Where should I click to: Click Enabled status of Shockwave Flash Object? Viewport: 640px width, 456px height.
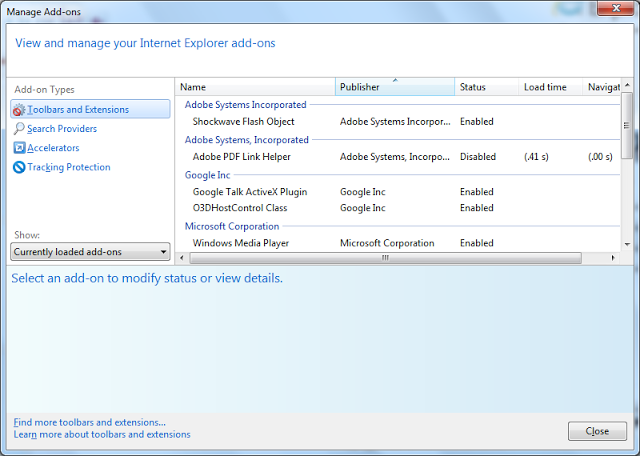[x=477, y=122]
